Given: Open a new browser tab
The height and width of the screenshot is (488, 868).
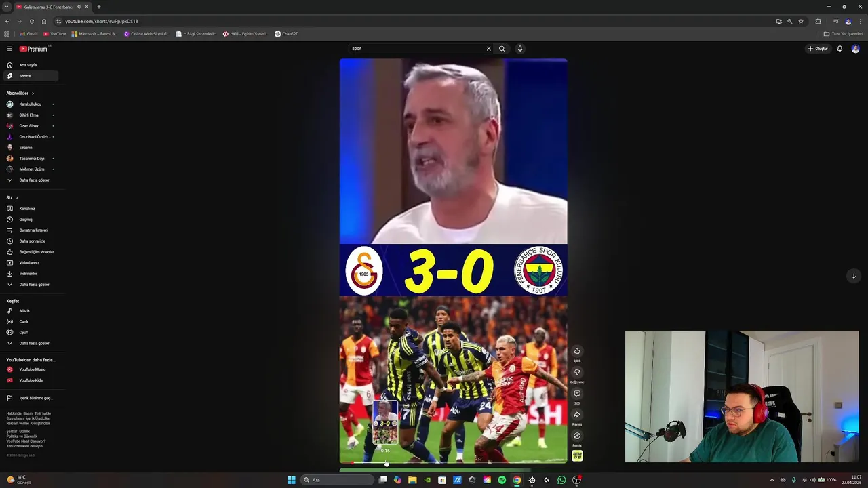Looking at the screenshot, I should (x=99, y=7).
